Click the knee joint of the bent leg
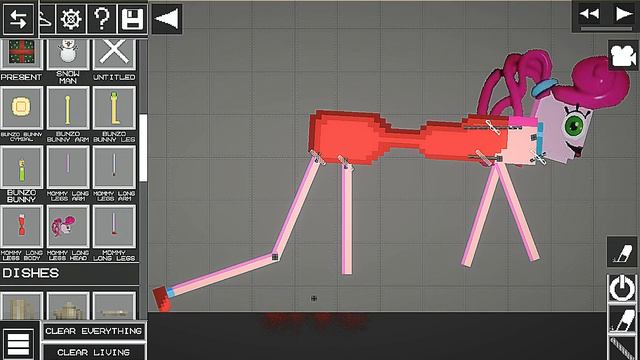Image resolution: width=640 pixels, height=360 pixels. coord(275,257)
